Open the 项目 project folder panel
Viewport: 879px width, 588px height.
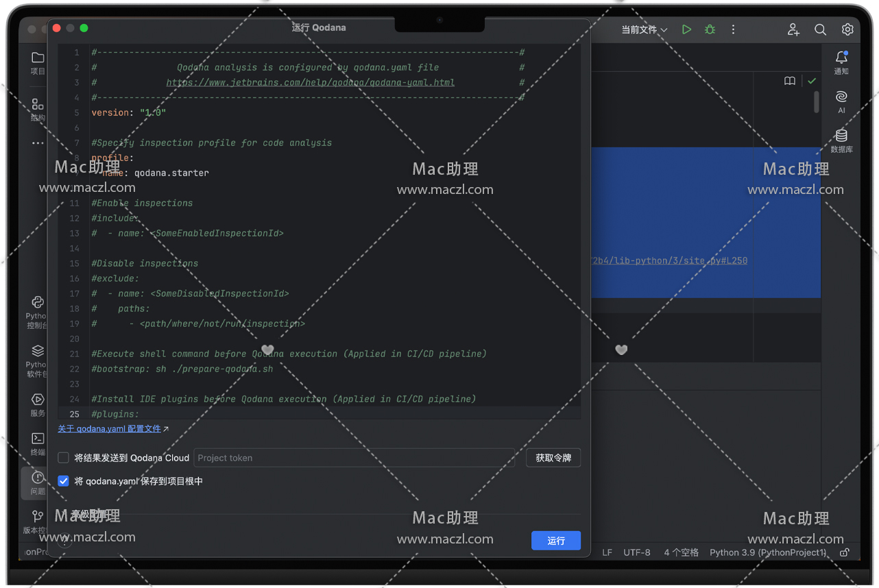click(x=38, y=62)
